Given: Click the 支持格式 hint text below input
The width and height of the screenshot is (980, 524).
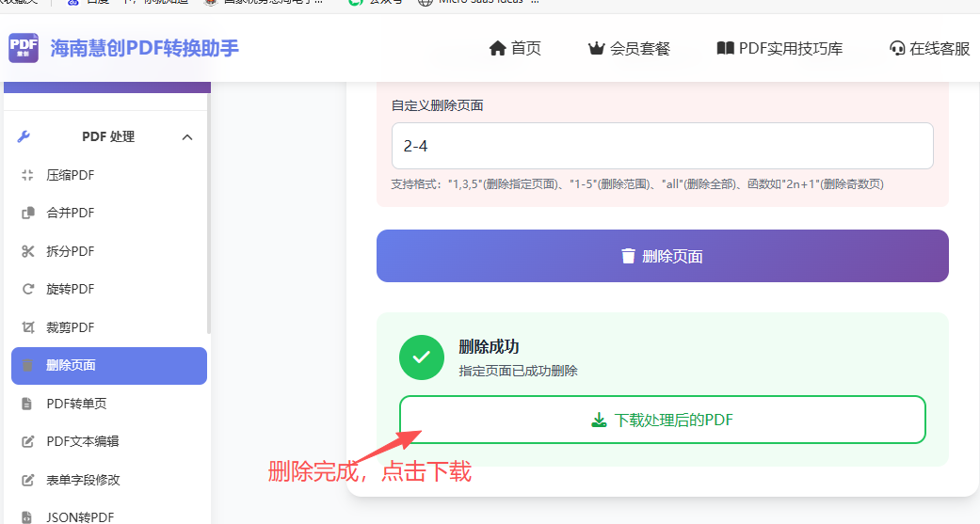Looking at the screenshot, I should [x=637, y=184].
